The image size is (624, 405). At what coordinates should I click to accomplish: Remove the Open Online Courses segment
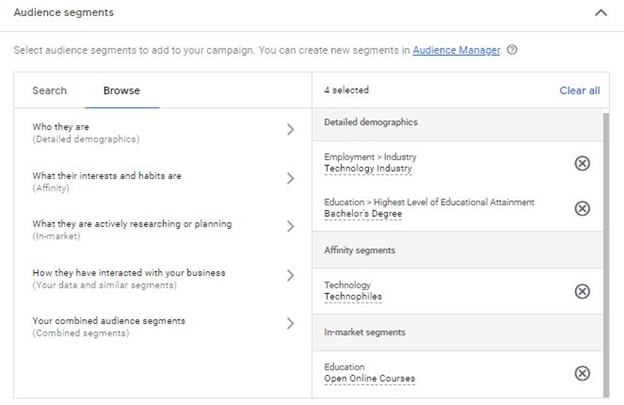[582, 373]
